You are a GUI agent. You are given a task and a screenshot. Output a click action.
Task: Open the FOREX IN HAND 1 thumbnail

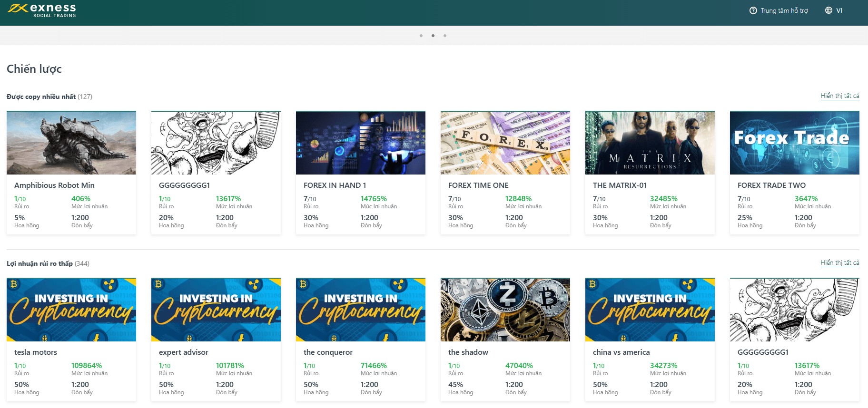click(361, 143)
